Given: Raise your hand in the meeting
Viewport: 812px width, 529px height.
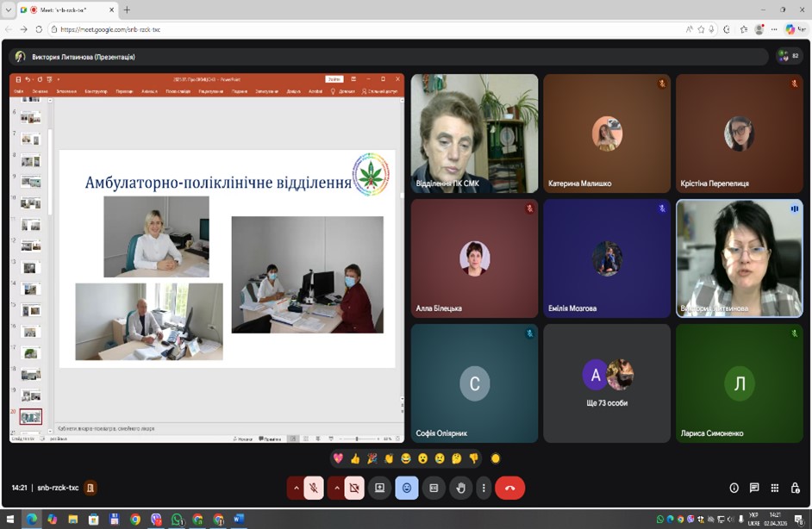Looking at the screenshot, I should [x=460, y=488].
